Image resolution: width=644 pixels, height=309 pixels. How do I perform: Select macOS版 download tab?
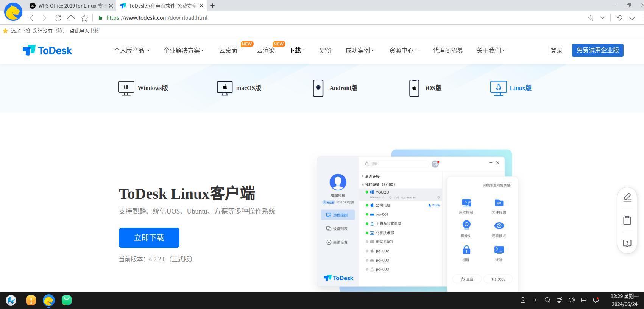pyautogui.click(x=239, y=88)
